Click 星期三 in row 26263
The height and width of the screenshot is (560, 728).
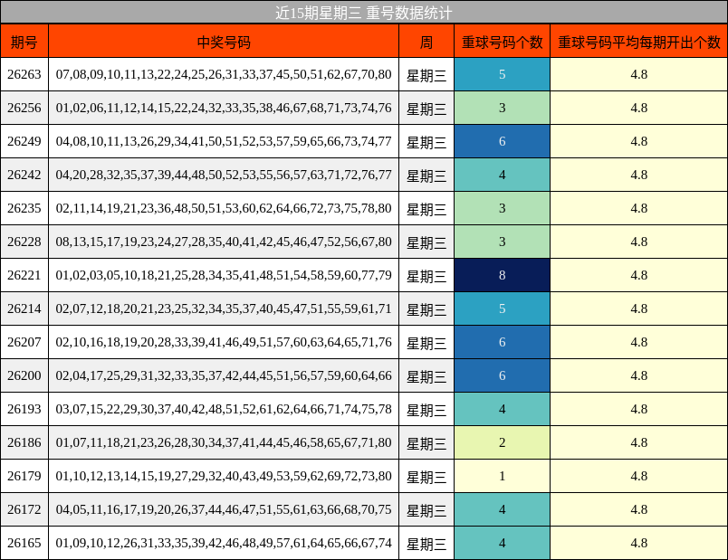(426, 75)
